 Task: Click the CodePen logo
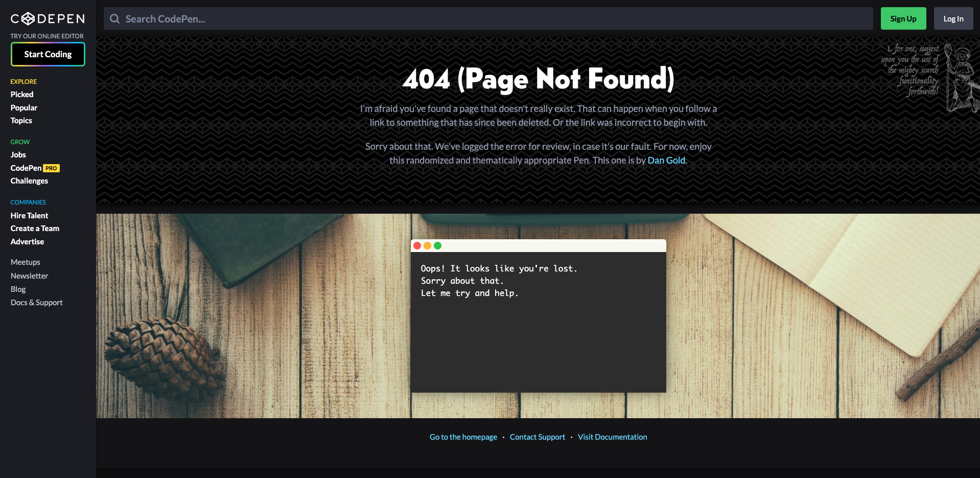click(48, 18)
